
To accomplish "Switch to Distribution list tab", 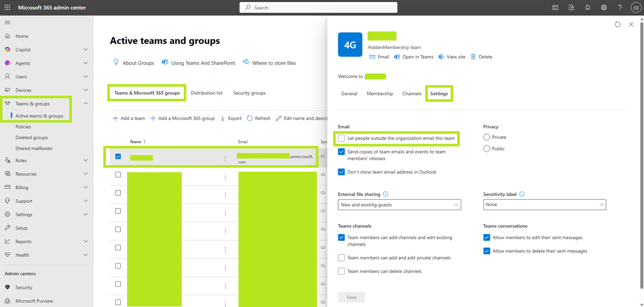I will click(207, 93).
